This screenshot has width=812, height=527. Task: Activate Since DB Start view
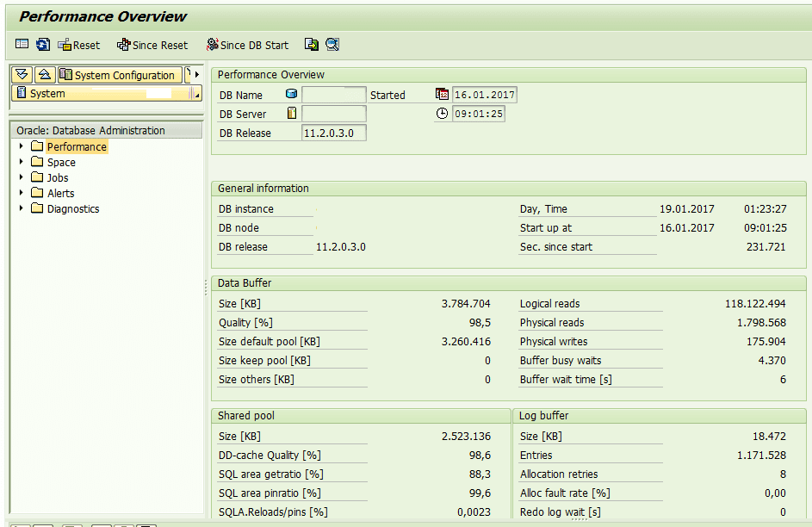[247, 45]
